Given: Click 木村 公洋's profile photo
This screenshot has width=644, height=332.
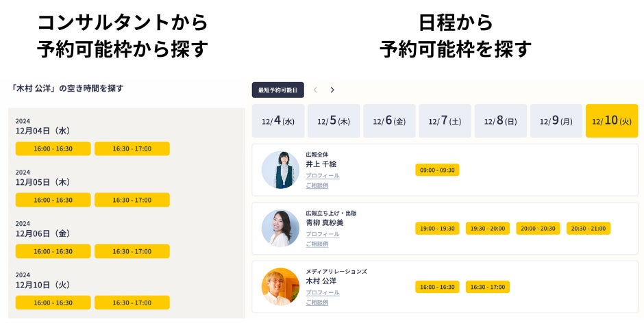Looking at the screenshot, I should (280, 286).
